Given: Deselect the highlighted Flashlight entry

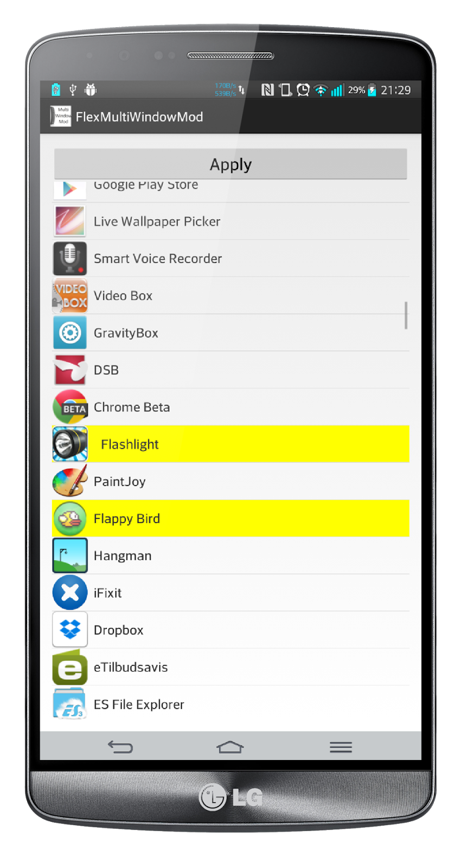Looking at the screenshot, I should [x=230, y=444].
